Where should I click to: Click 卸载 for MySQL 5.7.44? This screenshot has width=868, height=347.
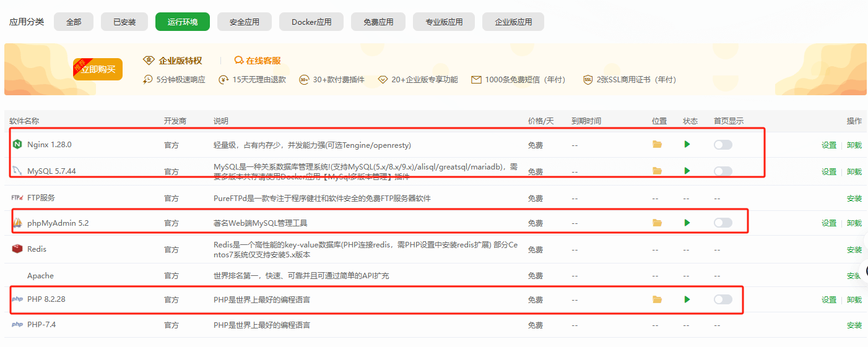coord(854,172)
